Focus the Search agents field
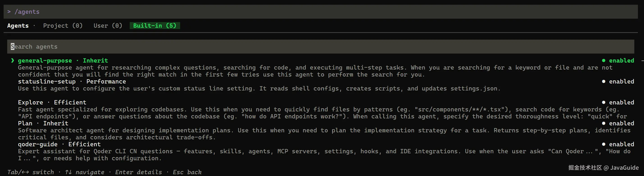This screenshot has height=176, width=644. tap(320, 47)
